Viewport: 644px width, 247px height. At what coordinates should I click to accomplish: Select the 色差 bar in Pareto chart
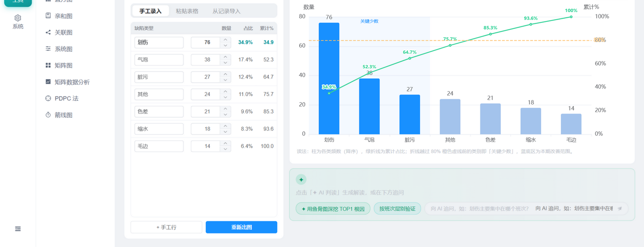(491, 119)
